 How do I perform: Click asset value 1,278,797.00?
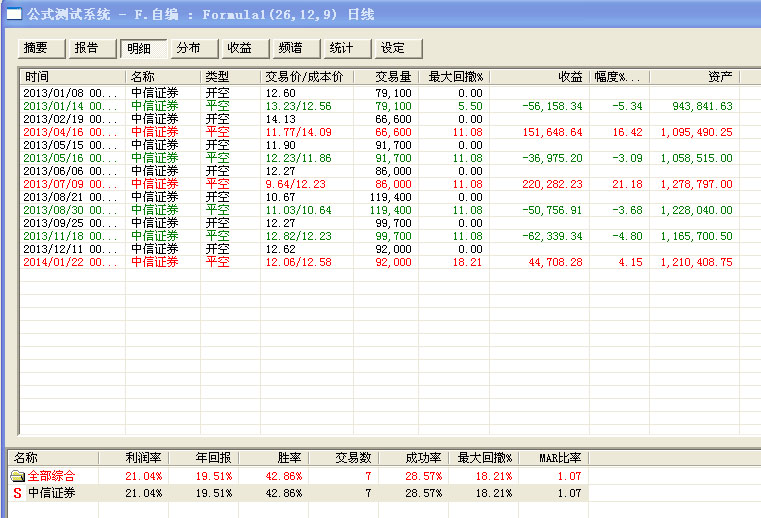(x=696, y=184)
